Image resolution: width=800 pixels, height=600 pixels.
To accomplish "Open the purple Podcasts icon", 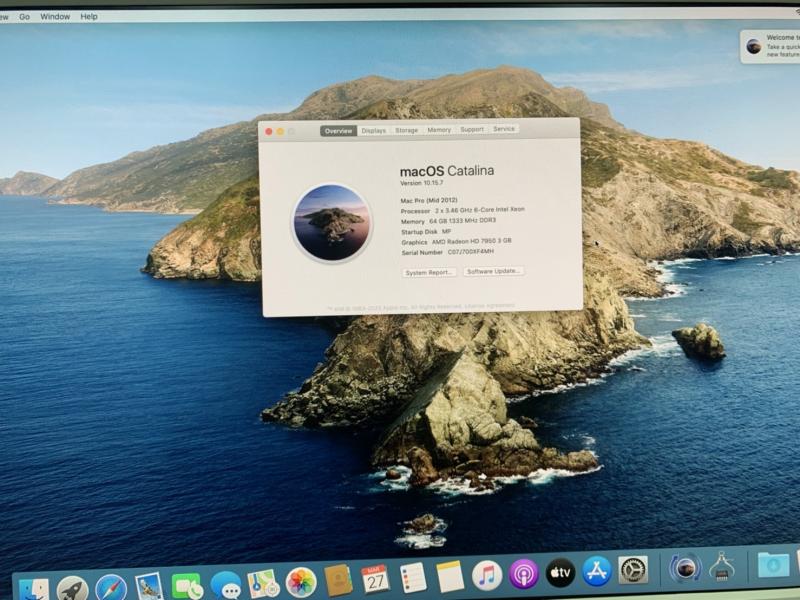I will [x=523, y=574].
